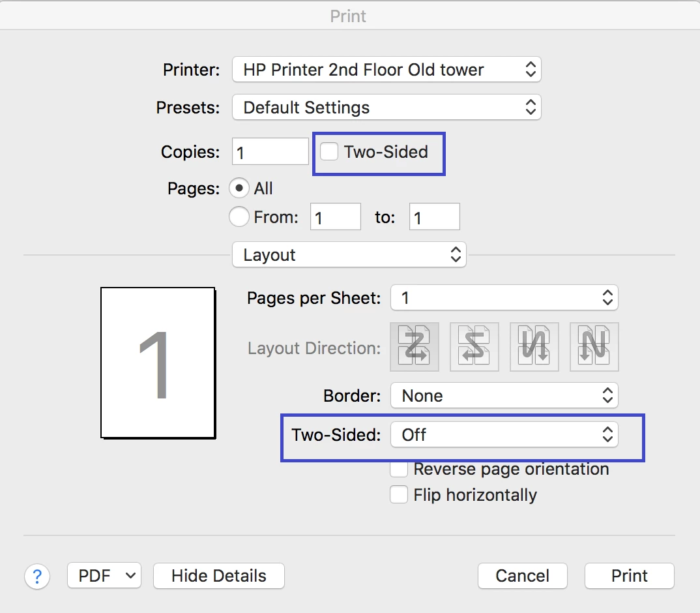Click into the Copies input field

click(270, 152)
